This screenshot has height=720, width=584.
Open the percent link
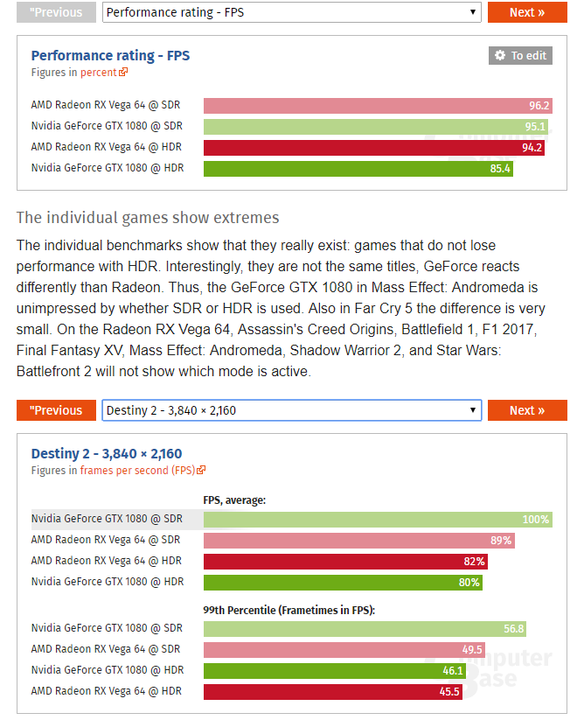pyautogui.click(x=98, y=73)
